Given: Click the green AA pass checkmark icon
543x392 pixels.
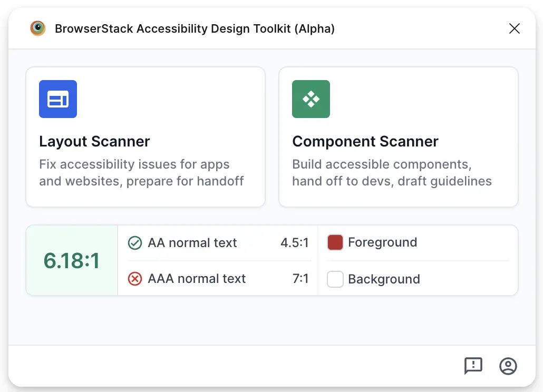Looking at the screenshot, I should [135, 243].
